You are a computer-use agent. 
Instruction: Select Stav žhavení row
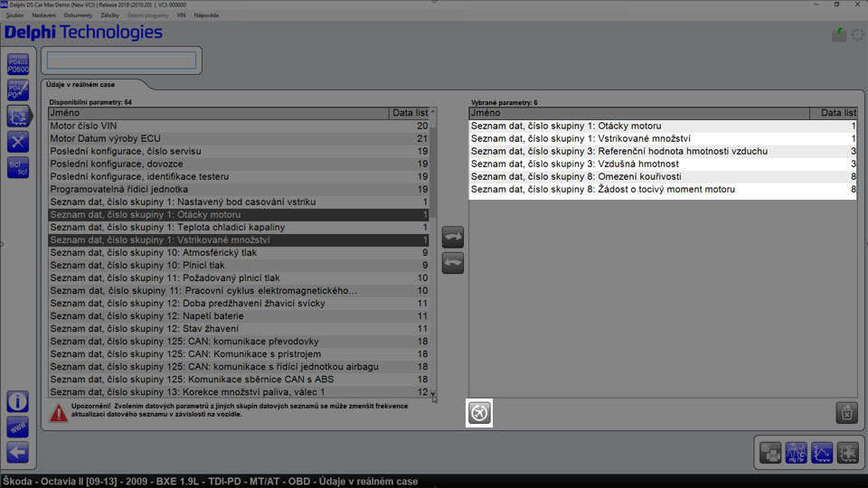point(239,329)
